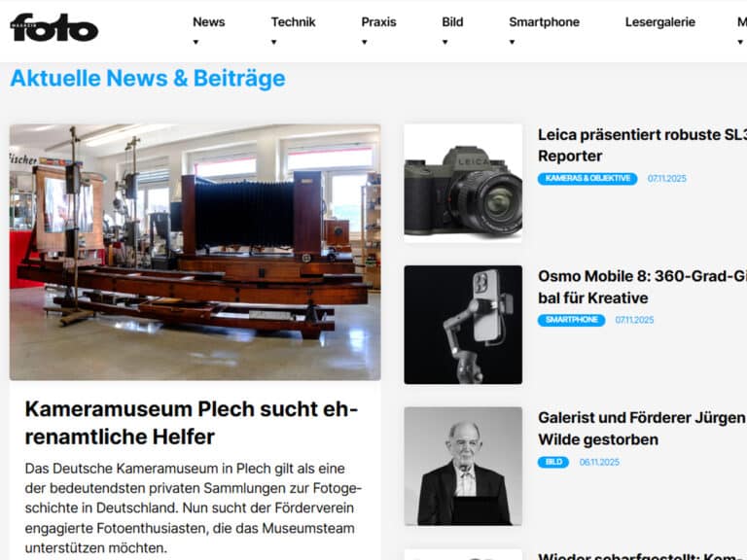Open the Jürgen Wilde portrait thumbnail
Viewport: 747px width, 560px height.
click(x=463, y=466)
